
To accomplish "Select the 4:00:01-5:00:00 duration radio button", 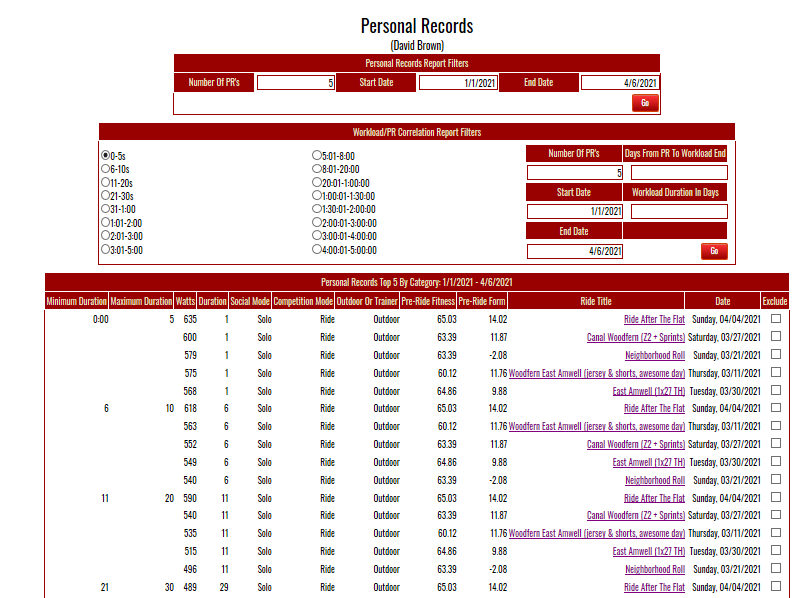I will point(317,249).
